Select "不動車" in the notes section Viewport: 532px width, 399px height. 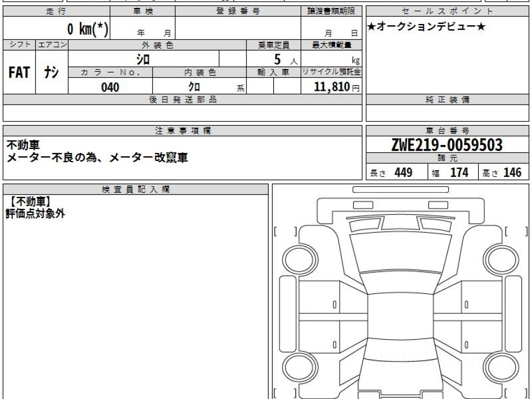(x=23, y=145)
